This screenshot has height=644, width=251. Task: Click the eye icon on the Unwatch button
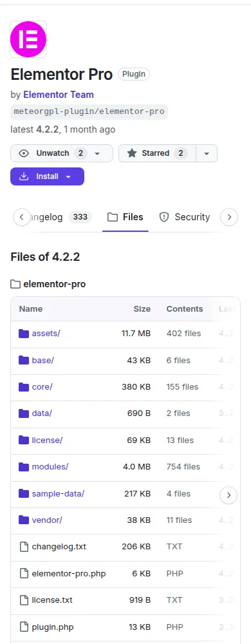coord(24,153)
